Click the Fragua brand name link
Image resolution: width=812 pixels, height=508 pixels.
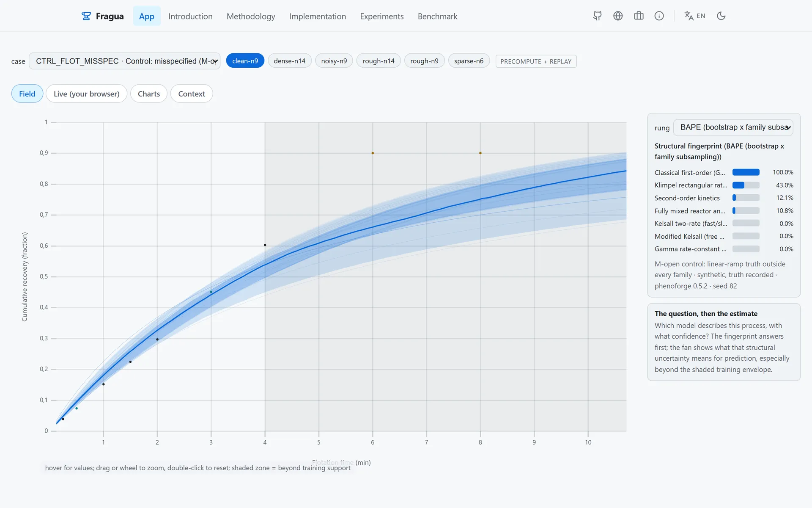[110, 16]
